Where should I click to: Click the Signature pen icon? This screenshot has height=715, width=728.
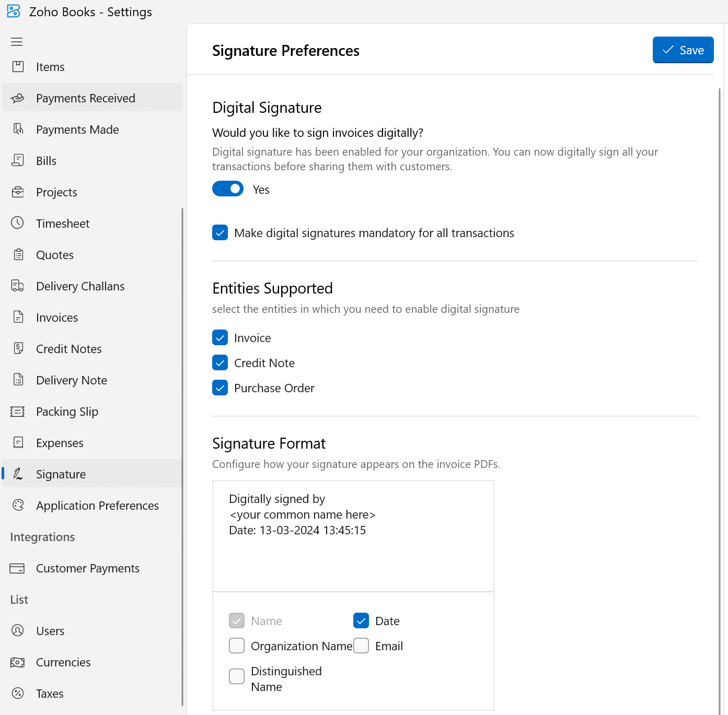tap(18, 474)
